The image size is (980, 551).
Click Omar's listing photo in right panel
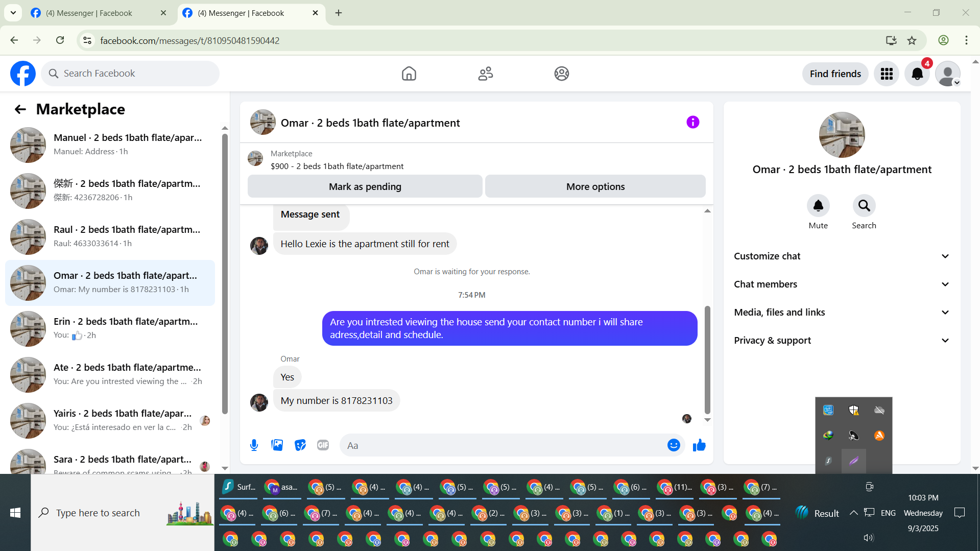tap(842, 135)
